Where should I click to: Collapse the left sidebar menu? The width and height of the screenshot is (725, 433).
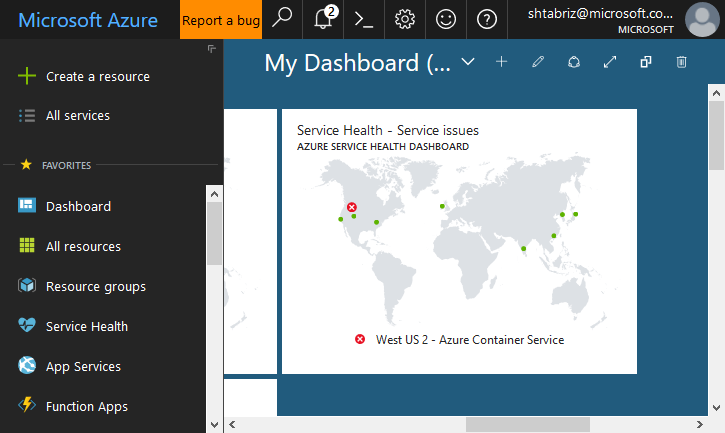pyautogui.click(x=211, y=49)
